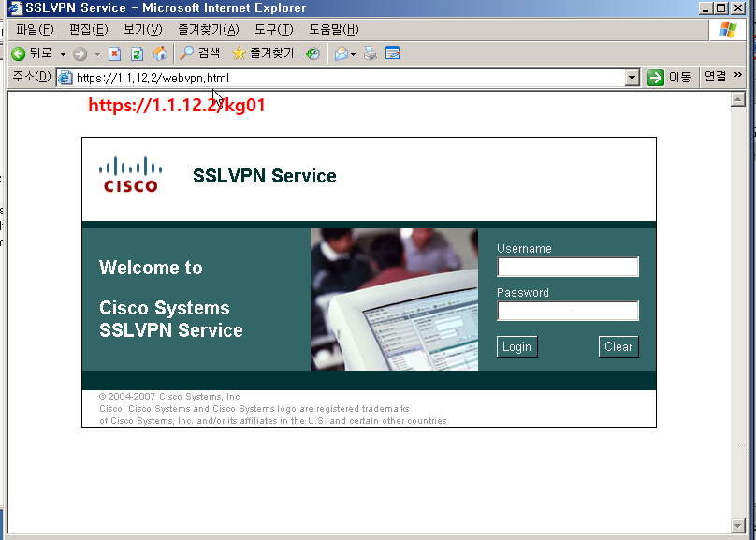The image size is (756, 540).
Task: Expand the Mail icon dropdown arrow
Action: click(x=354, y=54)
